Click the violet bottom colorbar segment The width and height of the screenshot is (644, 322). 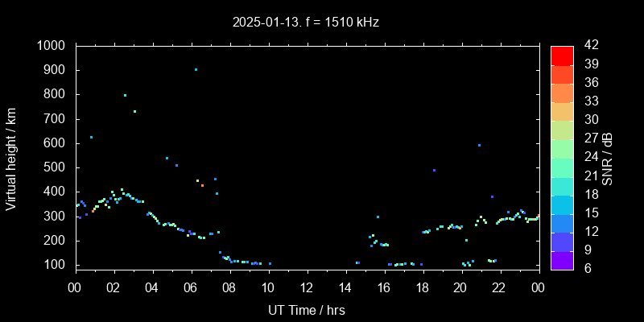click(562, 258)
